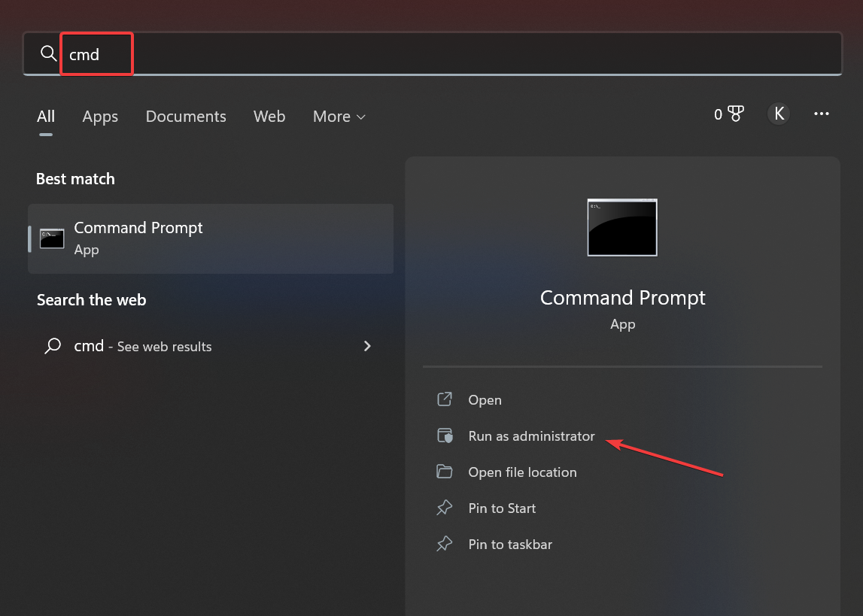Click the Open external-link icon

tap(444, 399)
